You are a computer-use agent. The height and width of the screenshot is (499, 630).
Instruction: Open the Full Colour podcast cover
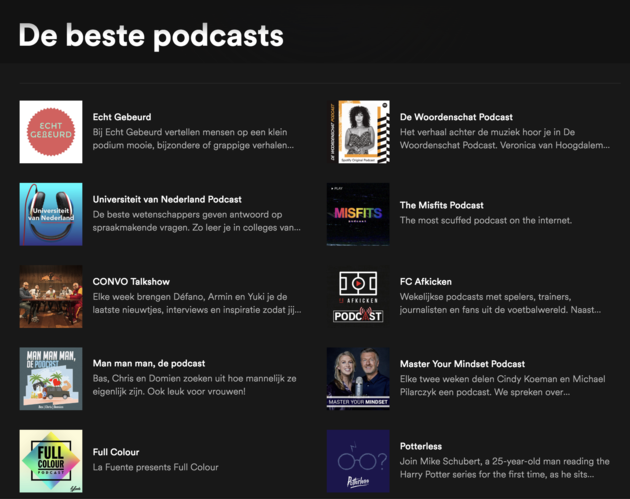tap(51, 461)
